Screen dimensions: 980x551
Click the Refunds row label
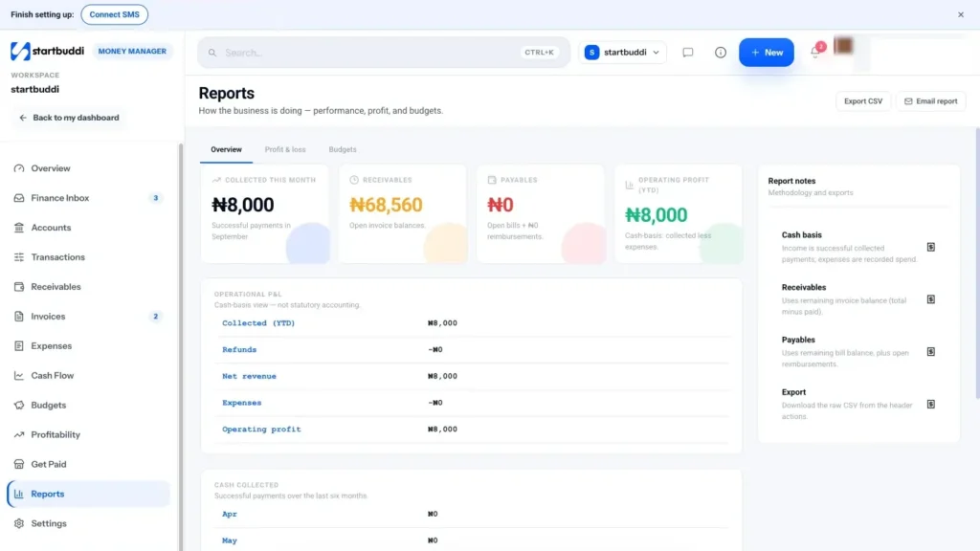(x=239, y=350)
